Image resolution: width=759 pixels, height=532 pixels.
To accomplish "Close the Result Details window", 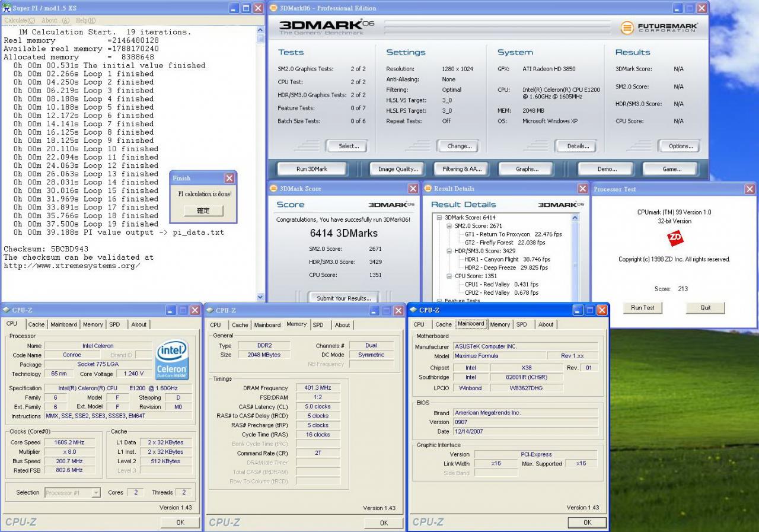I will (582, 189).
